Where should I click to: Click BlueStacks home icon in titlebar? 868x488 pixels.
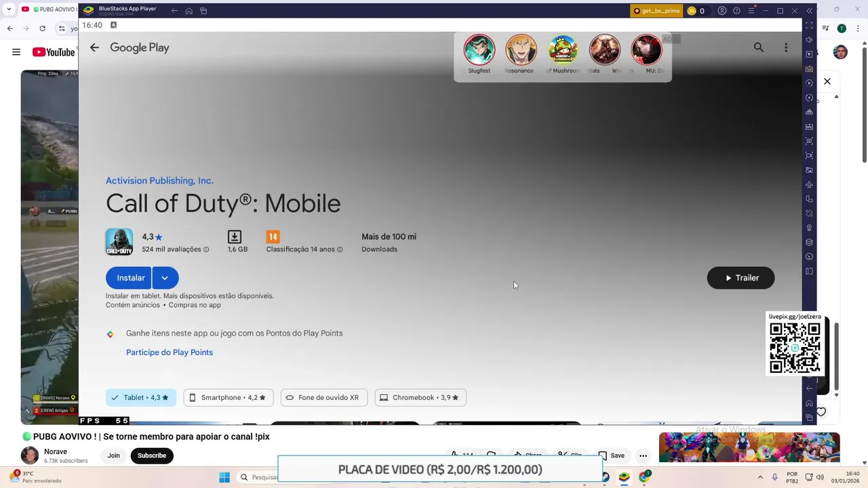(x=189, y=11)
